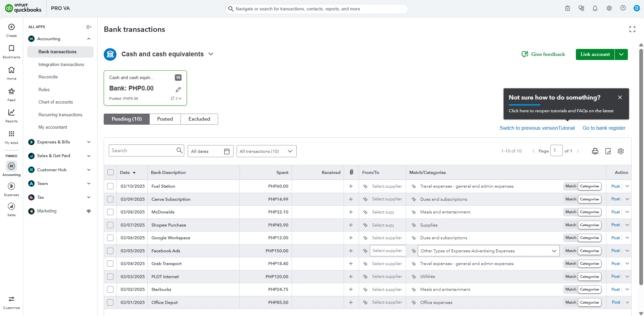The height and width of the screenshot is (316, 644).
Task: Click the export transactions icon
Action: 608,151
